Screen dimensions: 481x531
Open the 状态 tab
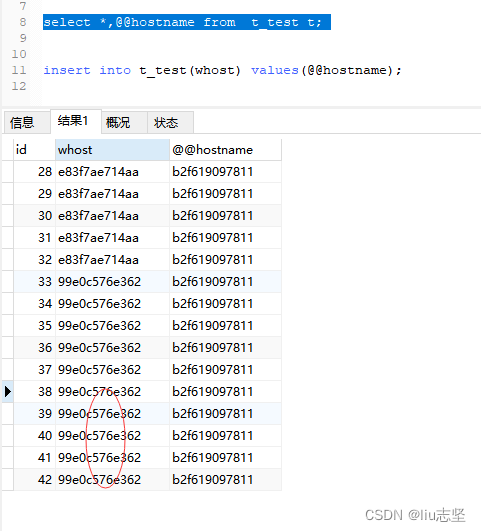point(170,122)
